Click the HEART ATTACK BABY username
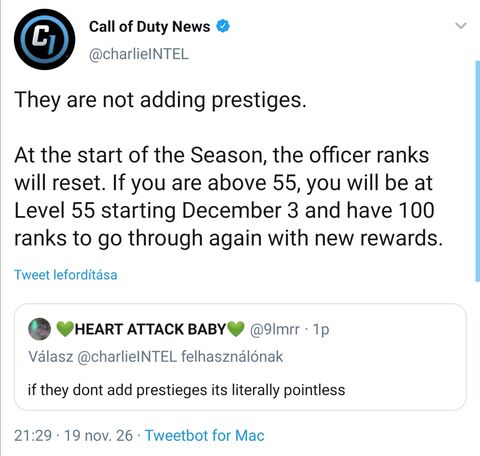The width and height of the screenshot is (480, 456). click(x=150, y=329)
